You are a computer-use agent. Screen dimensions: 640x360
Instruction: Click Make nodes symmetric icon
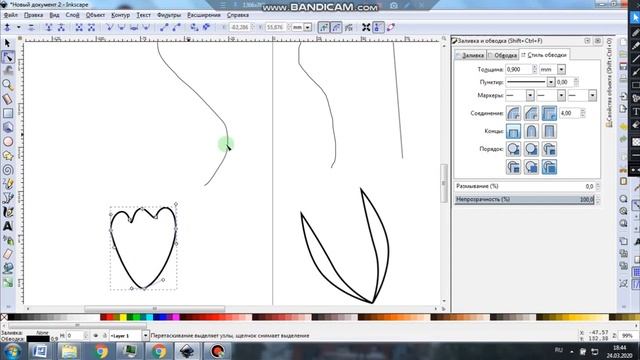(x=134, y=27)
